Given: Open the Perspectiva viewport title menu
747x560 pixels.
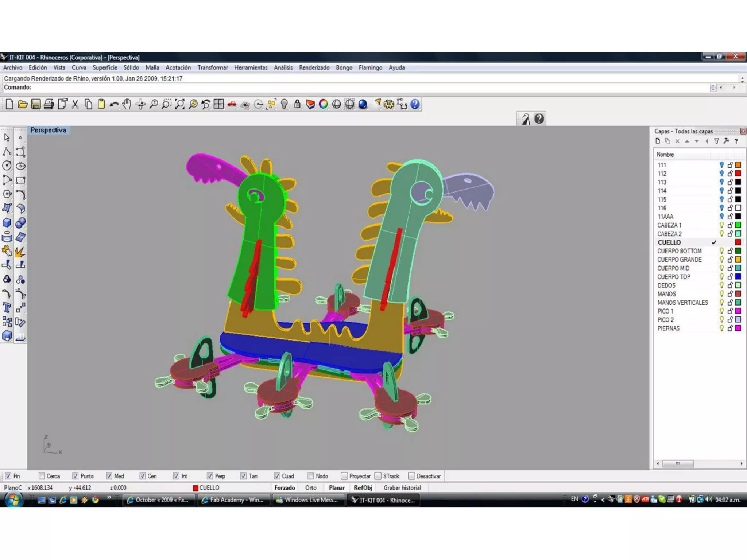Looking at the screenshot, I should pos(48,130).
